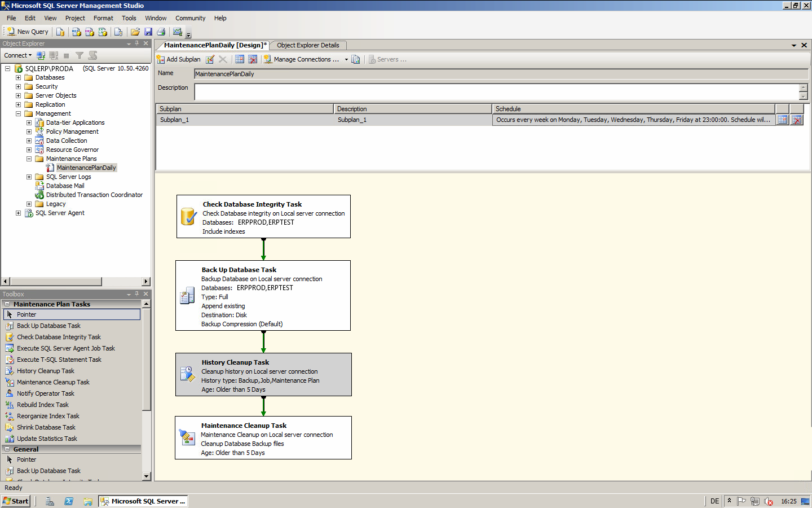Image resolution: width=812 pixels, height=508 pixels.
Task: Open Reporting and Logging icon beside Manage Connections
Action: point(356,59)
